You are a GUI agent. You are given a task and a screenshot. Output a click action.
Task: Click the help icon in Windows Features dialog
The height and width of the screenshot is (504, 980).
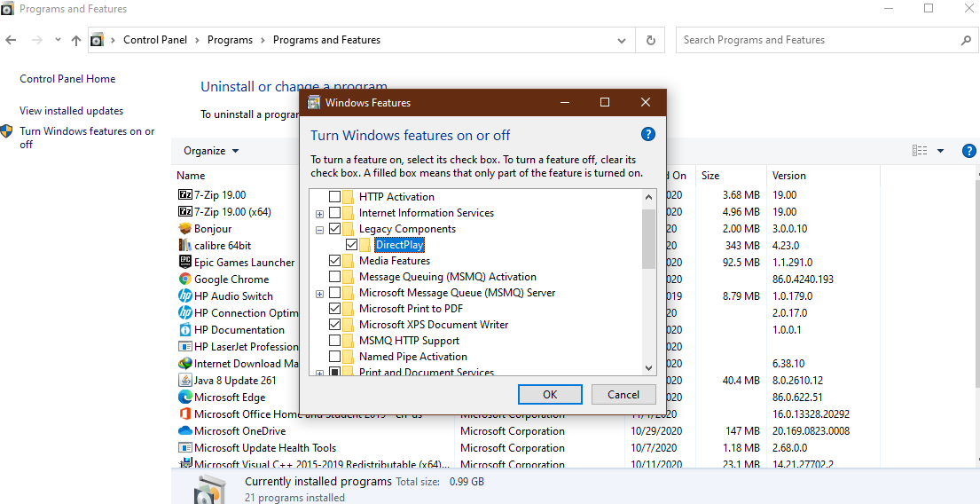pyautogui.click(x=648, y=134)
